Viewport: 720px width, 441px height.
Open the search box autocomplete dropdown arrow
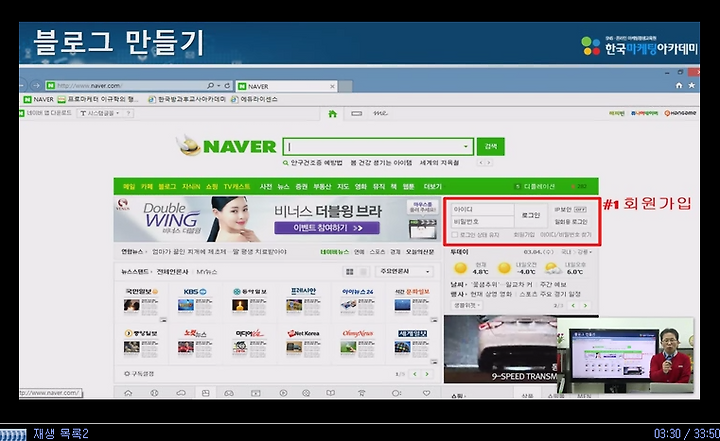coord(466,147)
